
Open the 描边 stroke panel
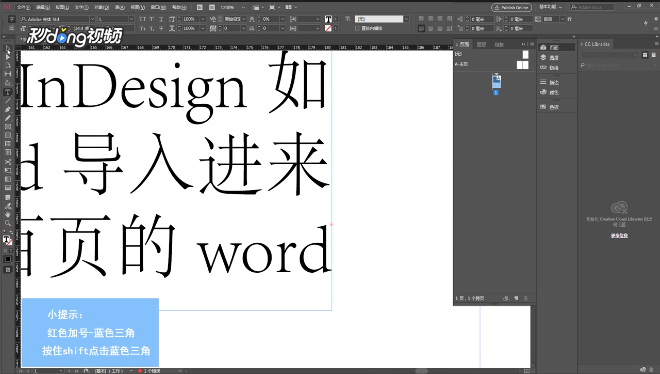pyautogui.click(x=550, y=82)
